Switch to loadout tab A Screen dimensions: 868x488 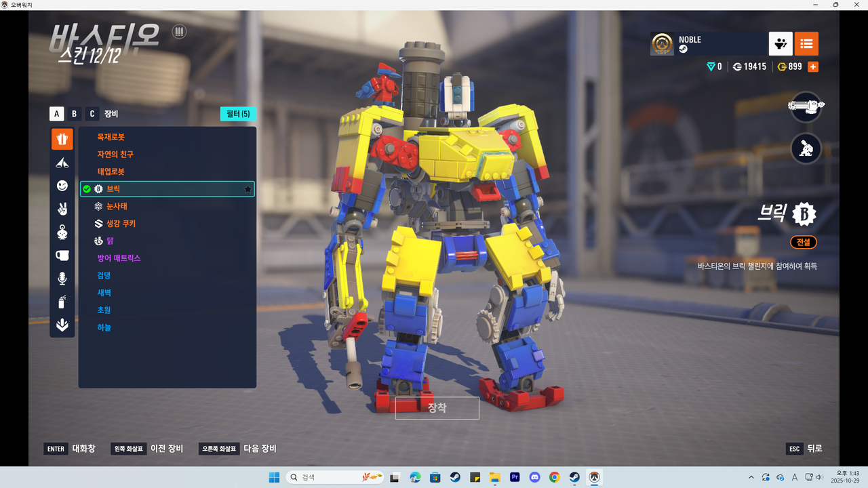click(56, 114)
